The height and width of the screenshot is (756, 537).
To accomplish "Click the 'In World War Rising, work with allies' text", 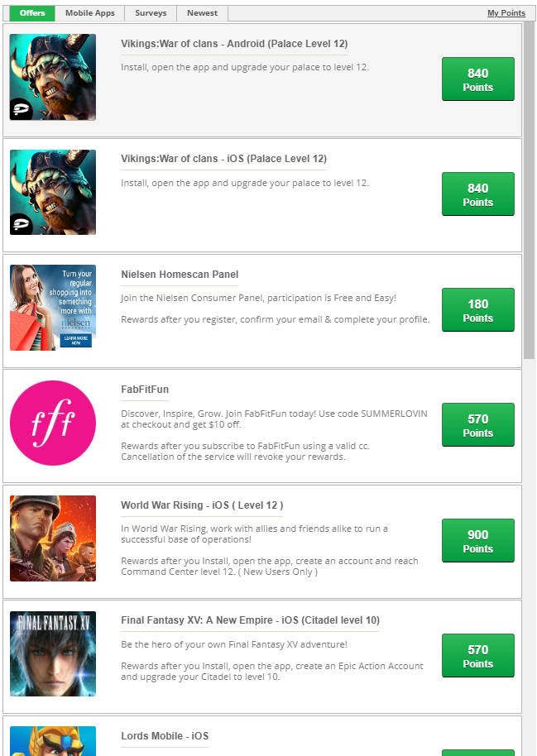I will point(254,534).
